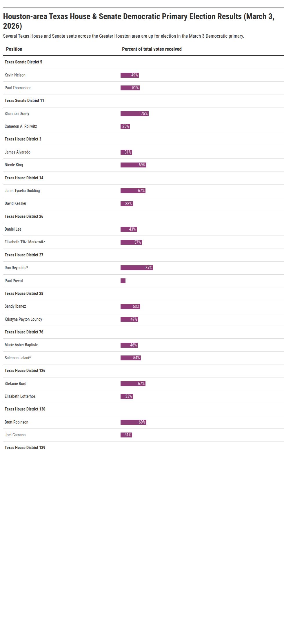Click the Percent of total votes received header
Screen dimensions: 284x644
pyautogui.click(x=152, y=49)
